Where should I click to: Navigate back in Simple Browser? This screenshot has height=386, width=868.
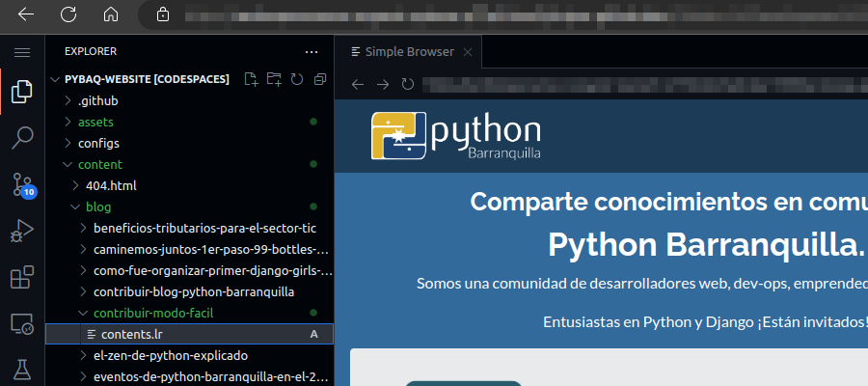click(x=358, y=84)
